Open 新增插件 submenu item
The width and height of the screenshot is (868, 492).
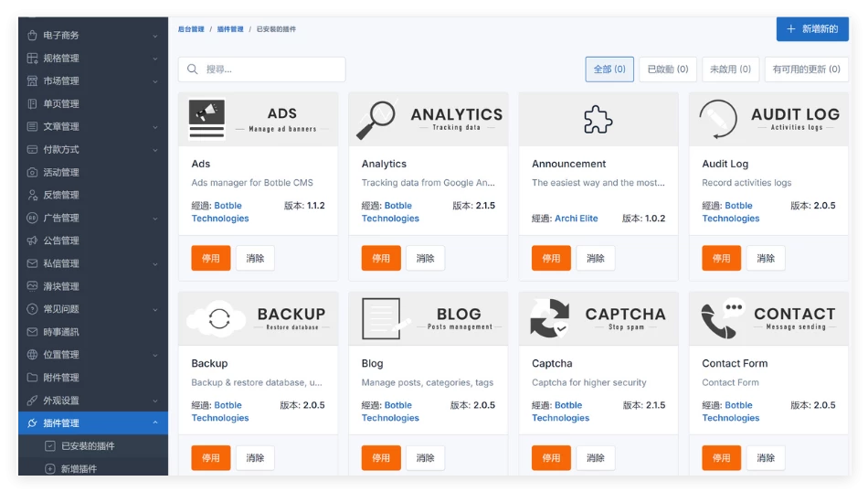[79, 469]
